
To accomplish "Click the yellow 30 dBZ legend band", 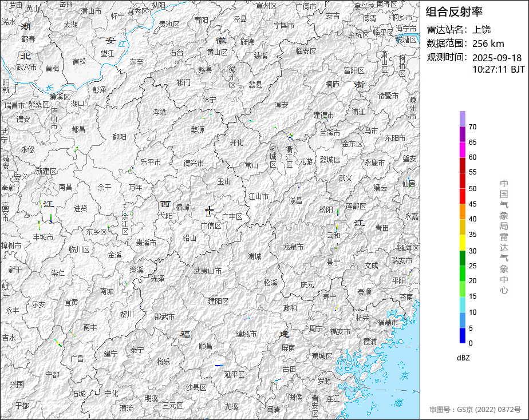I will [x=462, y=243].
